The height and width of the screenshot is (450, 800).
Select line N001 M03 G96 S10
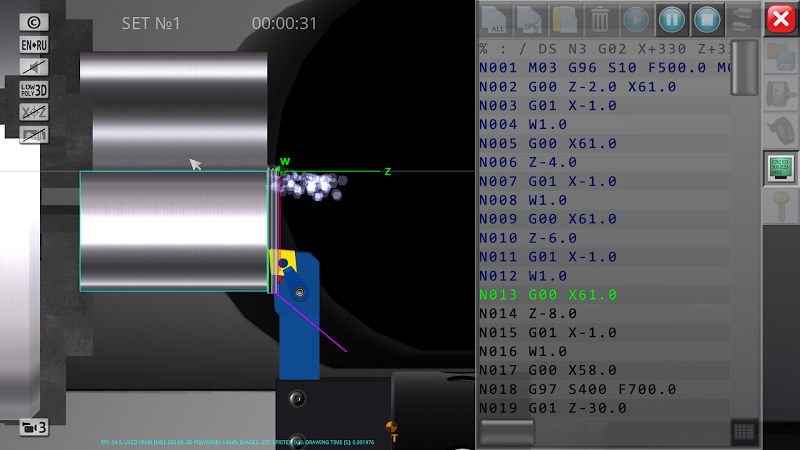point(605,68)
